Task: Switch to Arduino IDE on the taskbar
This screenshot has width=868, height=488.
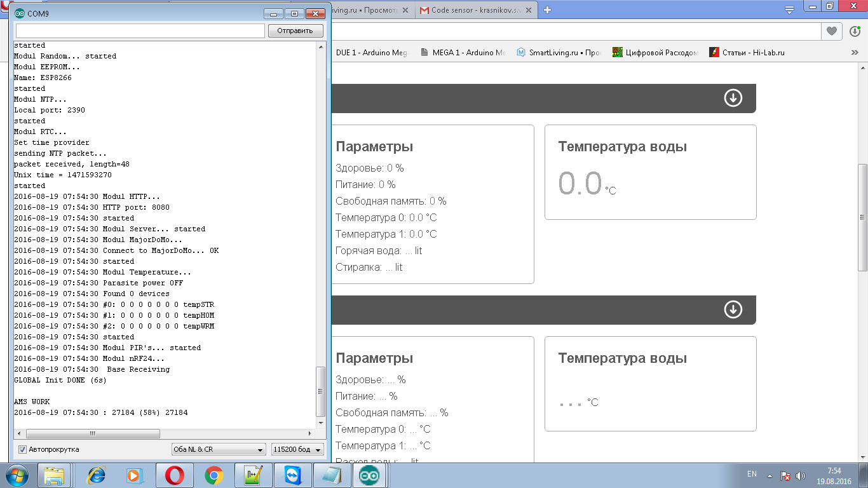Action: 369,475
